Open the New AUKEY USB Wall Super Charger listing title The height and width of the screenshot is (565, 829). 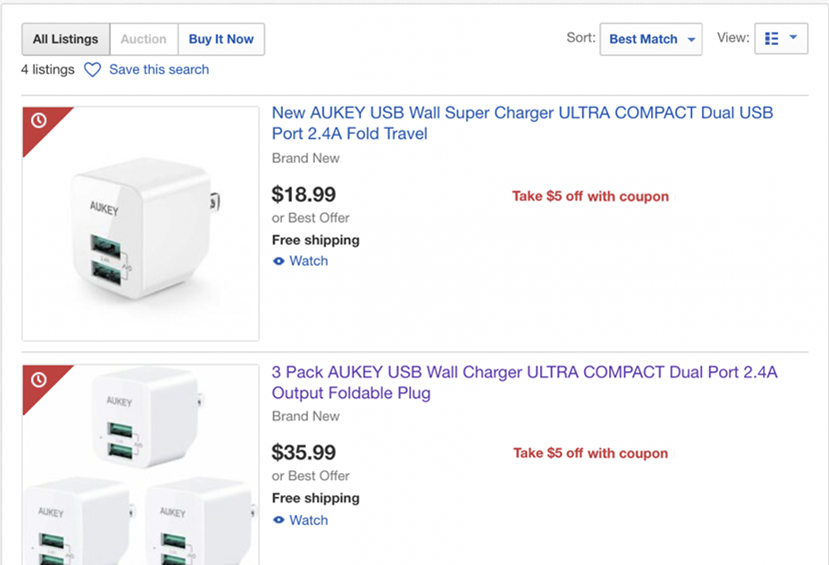pos(522,123)
